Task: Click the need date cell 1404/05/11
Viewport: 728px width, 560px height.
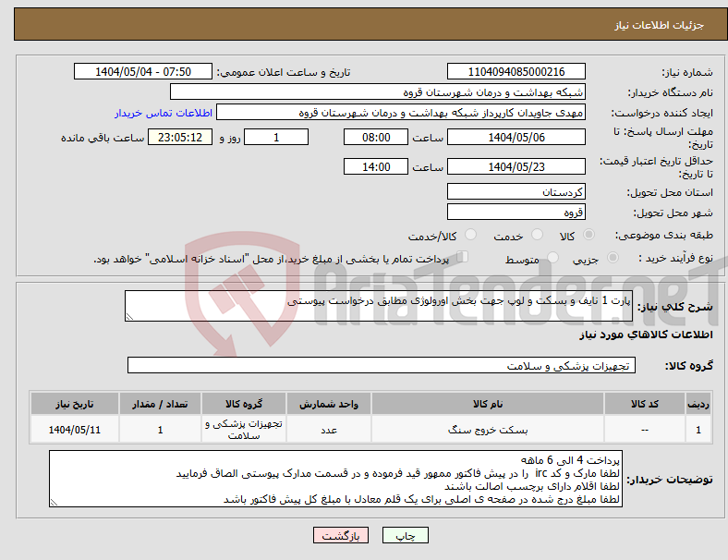Action: pos(75,430)
